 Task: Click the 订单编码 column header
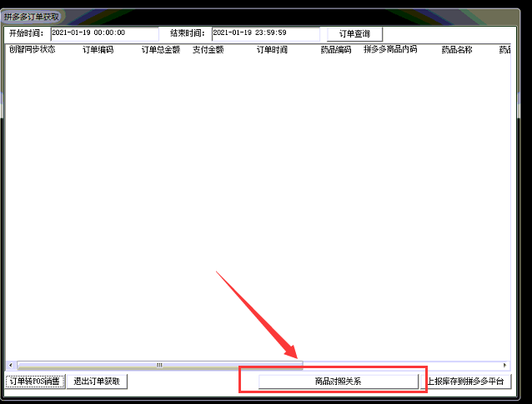(x=98, y=50)
